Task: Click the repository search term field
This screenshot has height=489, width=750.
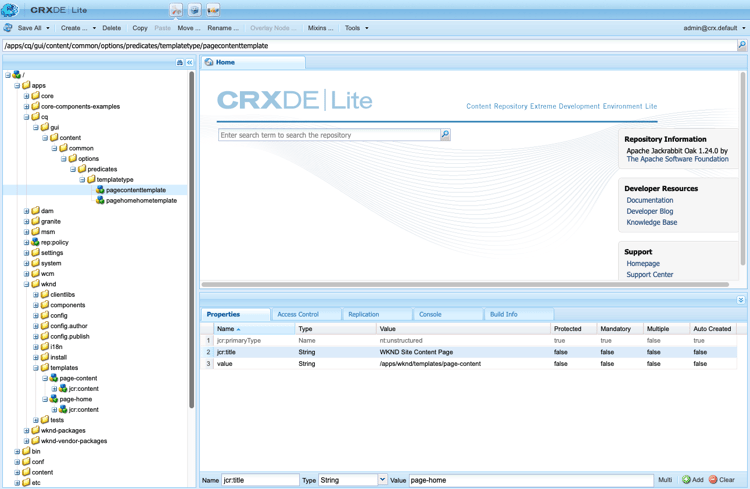Action: [329, 135]
